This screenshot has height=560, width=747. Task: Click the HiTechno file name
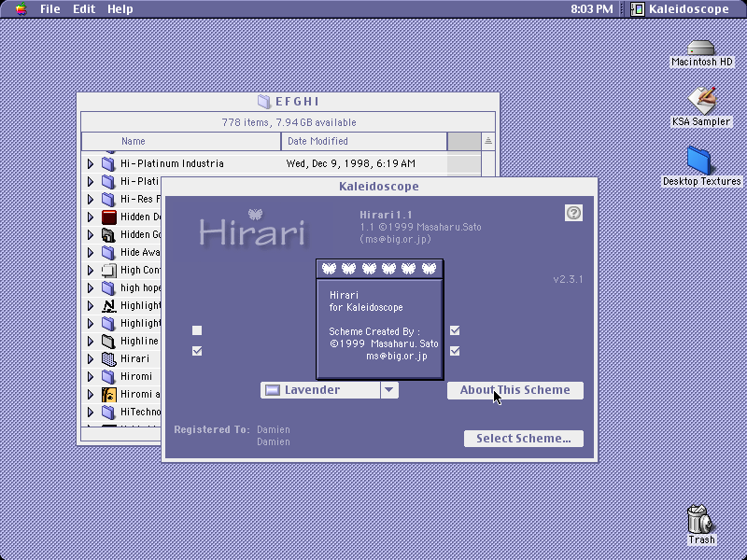(x=141, y=412)
